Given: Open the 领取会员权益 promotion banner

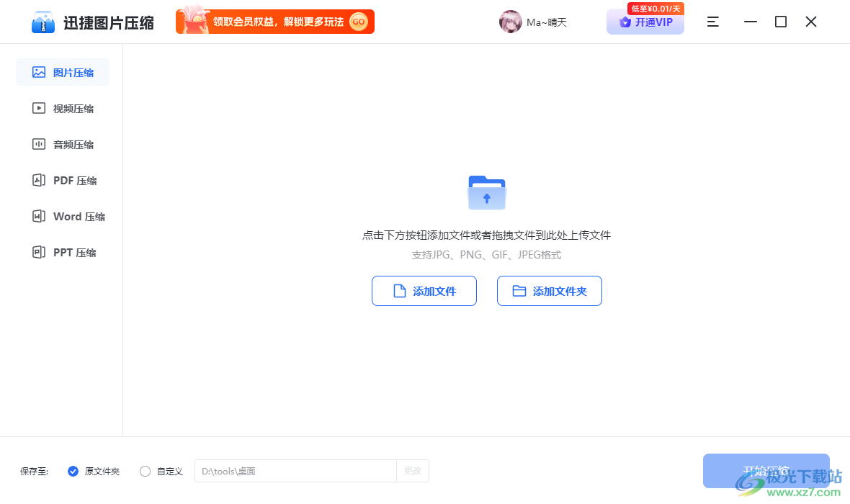Looking at the screenshot, I should pyautogui.click(x=274, y=22).
